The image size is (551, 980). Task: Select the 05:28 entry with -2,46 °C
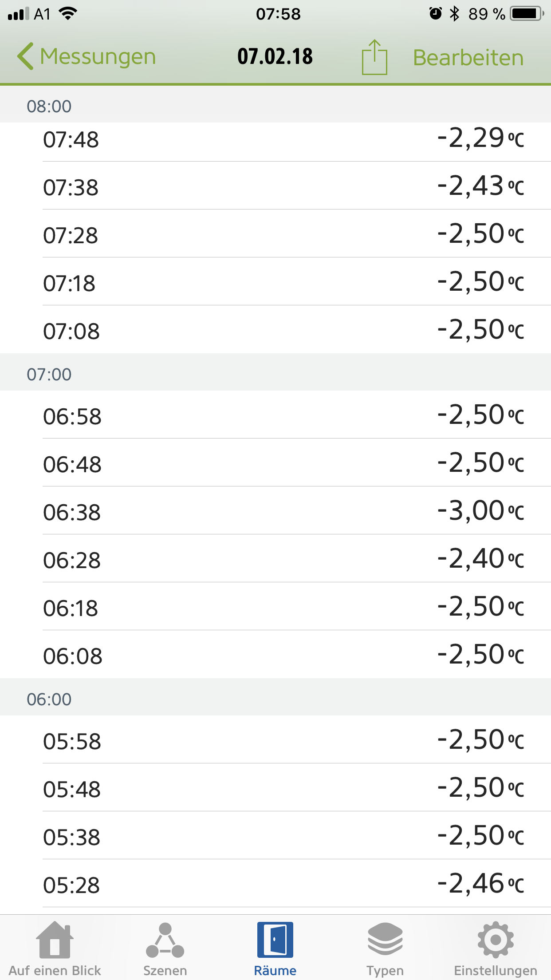point(275,884)
